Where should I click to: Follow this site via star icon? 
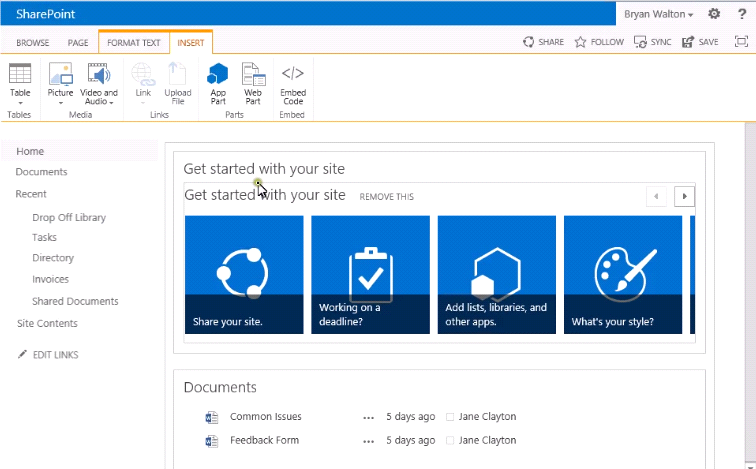pyautogui.click(x=580, y=42)
